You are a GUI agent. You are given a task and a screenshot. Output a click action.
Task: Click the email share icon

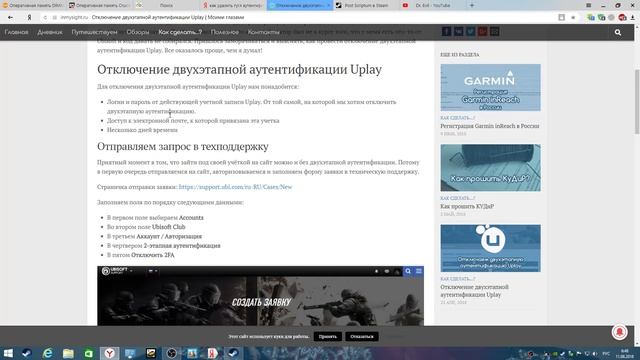(495, 31)
